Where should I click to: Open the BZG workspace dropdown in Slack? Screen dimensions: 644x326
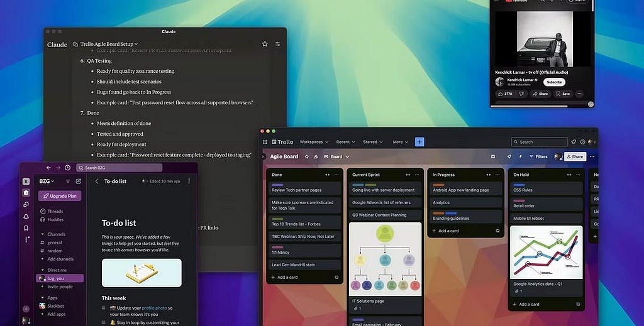click(x=47, y=181)
